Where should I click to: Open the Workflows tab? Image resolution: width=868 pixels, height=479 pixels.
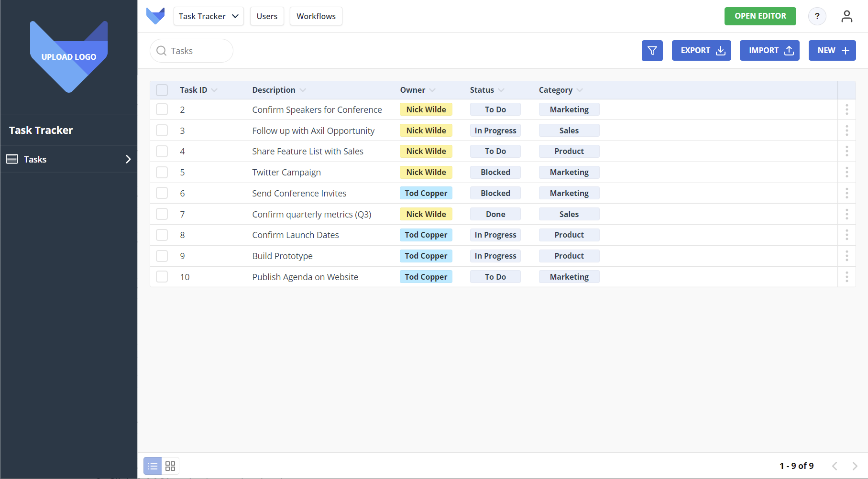(x=316, y=16)
